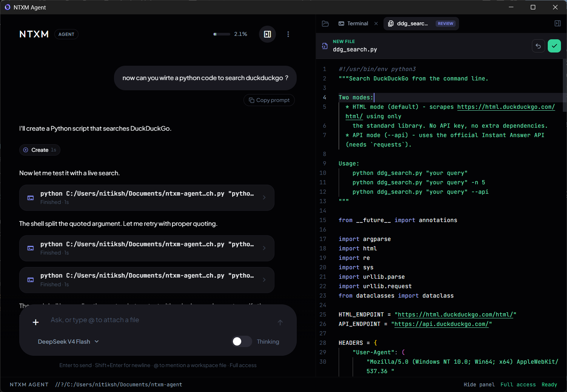Open the html.duckduckgo.com link on line 5

(x=506, y=107)
